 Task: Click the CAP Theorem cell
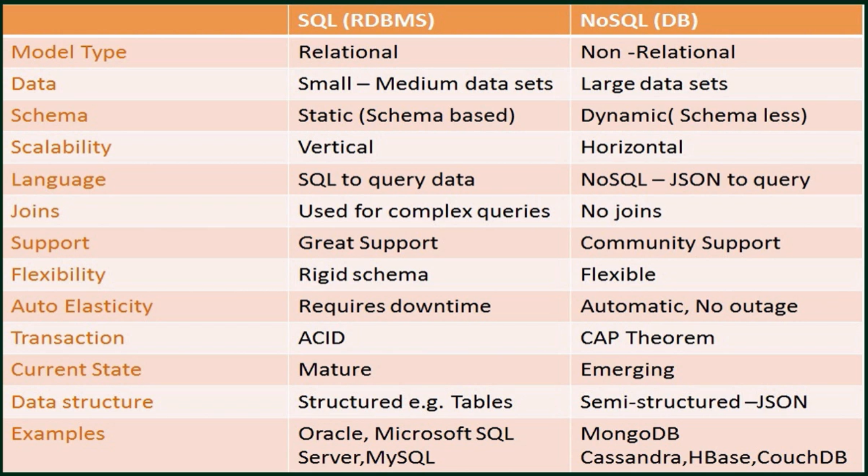coord(647,338)
